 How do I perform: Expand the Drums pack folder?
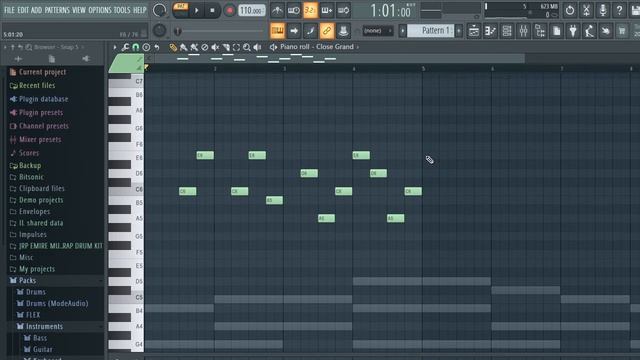(36, 292)
